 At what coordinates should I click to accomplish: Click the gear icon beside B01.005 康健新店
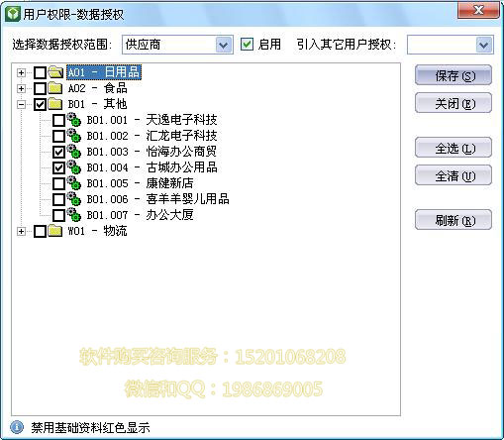[x=74, y=183]
